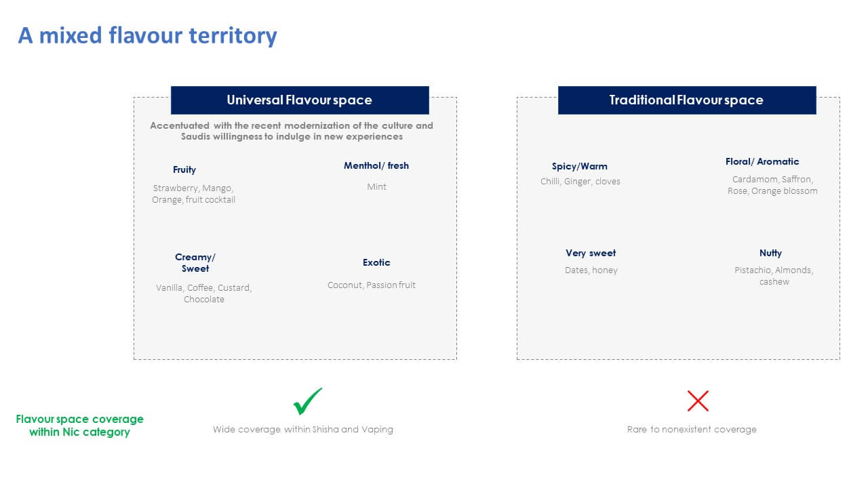The height and width of the screenshot is (488, 868).
Task: Click the 'Menthol/ fresh' heading
Action: [x=376, y=165]
